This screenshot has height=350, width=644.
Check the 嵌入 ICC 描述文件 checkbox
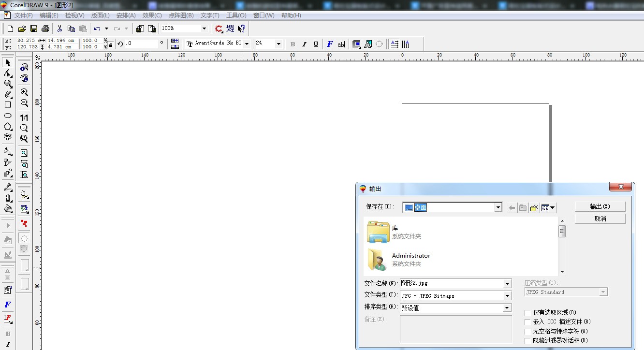pyautogui.click(x=528, y=322)
